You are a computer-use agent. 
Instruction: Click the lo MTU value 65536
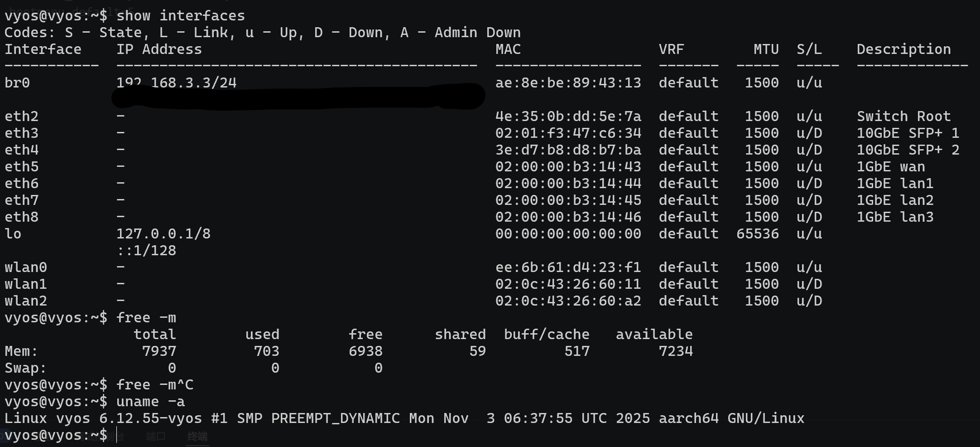757,234
